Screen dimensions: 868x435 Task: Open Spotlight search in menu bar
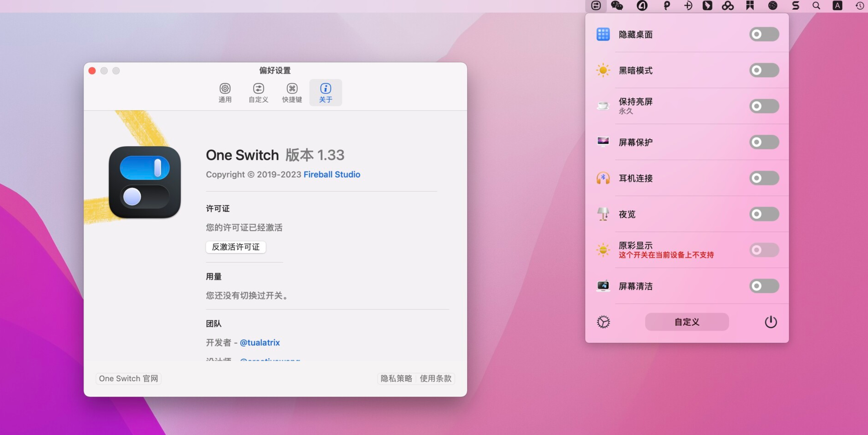pos(816,6)
